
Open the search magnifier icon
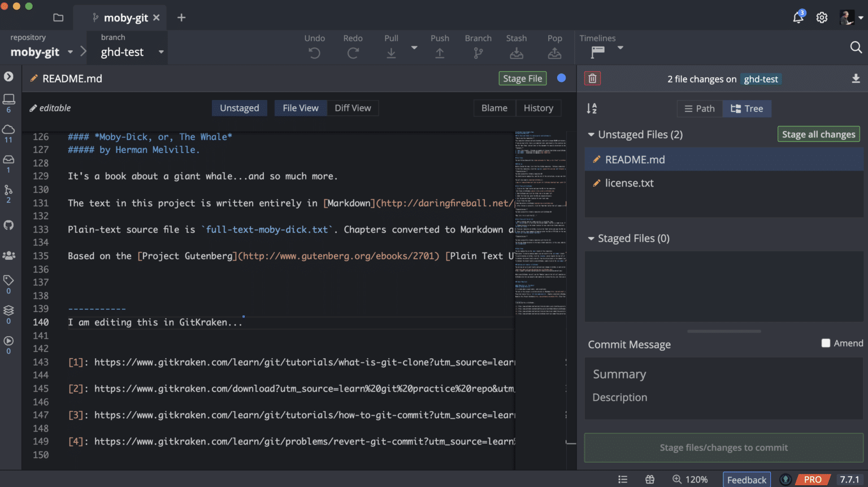click(856, 47)
